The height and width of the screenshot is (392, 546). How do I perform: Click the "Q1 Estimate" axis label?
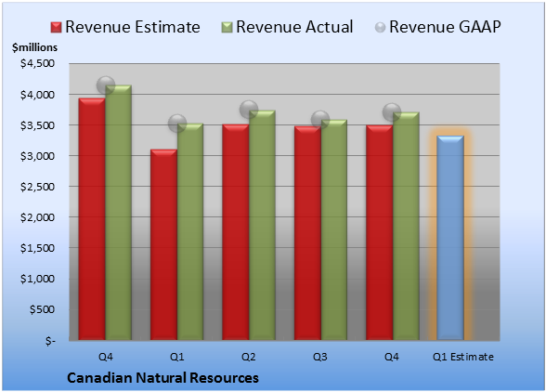[463, 357]
